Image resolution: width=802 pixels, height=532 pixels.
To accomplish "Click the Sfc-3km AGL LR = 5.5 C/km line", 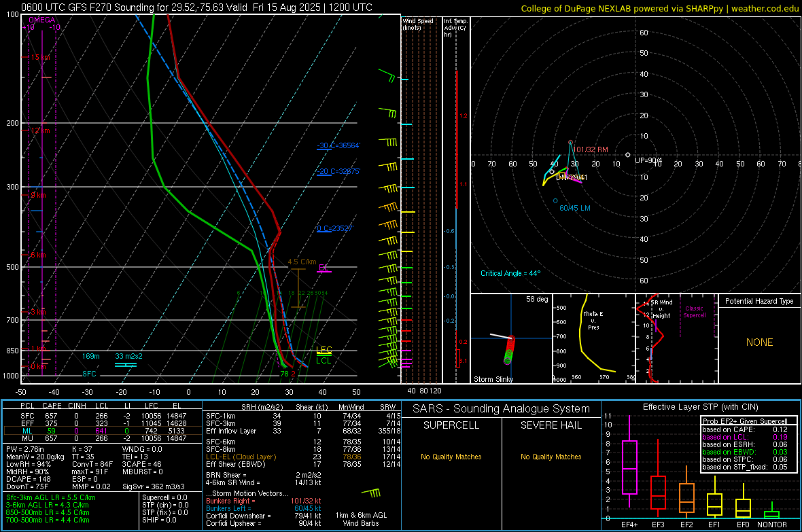I will (51, 497).
